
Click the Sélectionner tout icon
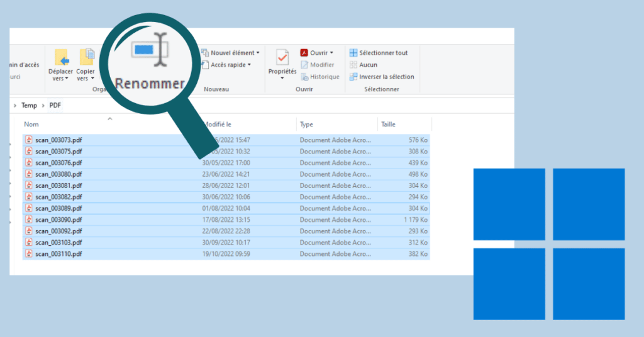353,53
